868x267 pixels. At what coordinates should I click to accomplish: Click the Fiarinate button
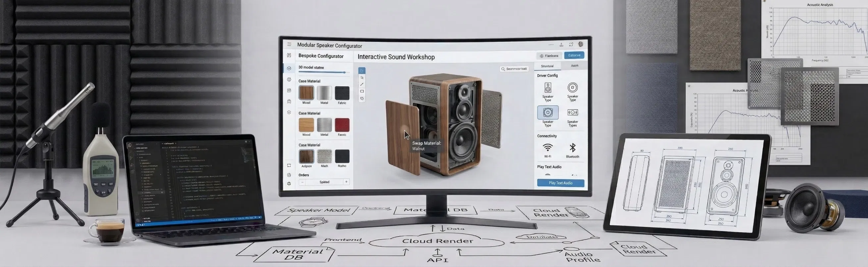tap(549, 56)
